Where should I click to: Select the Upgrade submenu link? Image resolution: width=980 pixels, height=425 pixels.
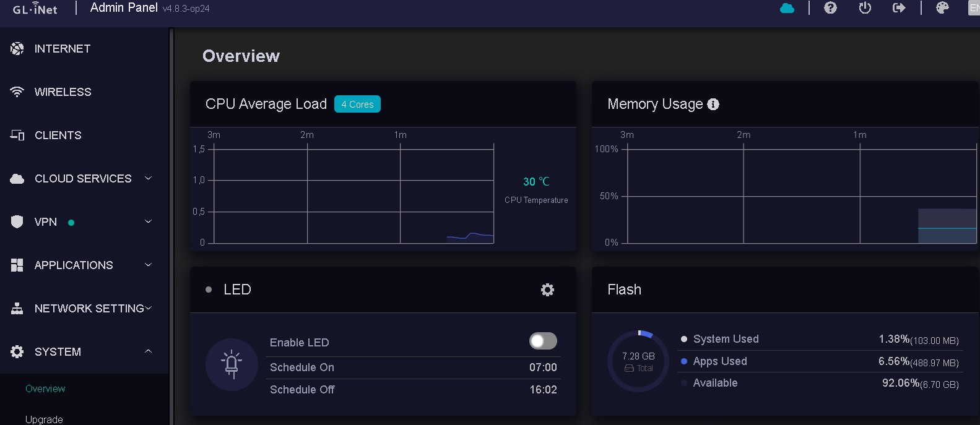click(44, 419)
